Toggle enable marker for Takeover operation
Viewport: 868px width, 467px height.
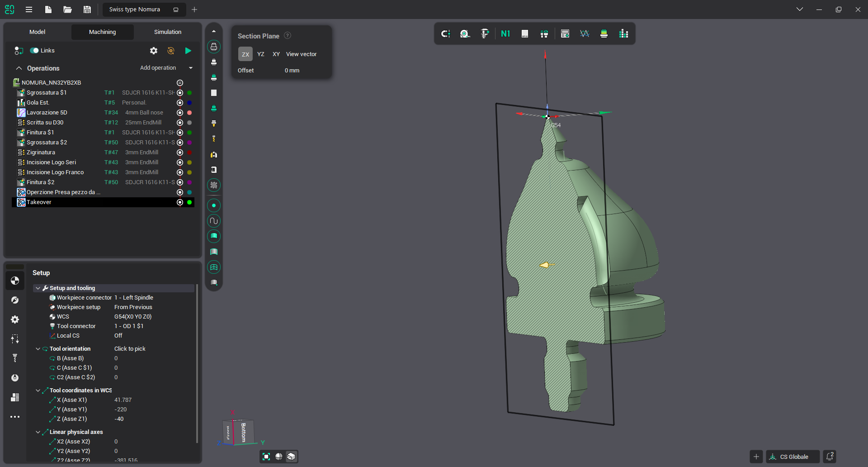coord(180,202)
